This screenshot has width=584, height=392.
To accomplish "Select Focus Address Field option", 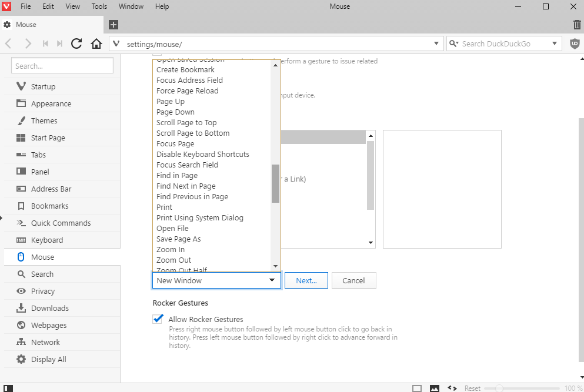I will tap(212, 80).
